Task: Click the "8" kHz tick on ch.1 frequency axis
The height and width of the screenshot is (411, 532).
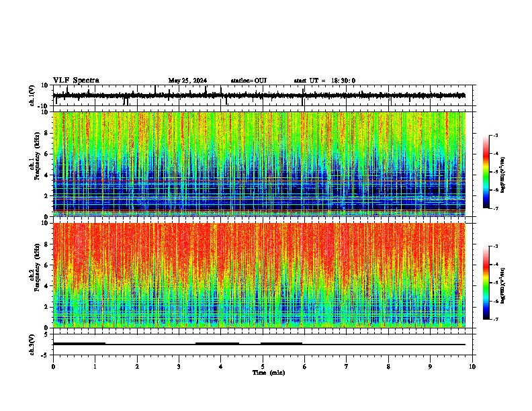Action: click(46, 133)
